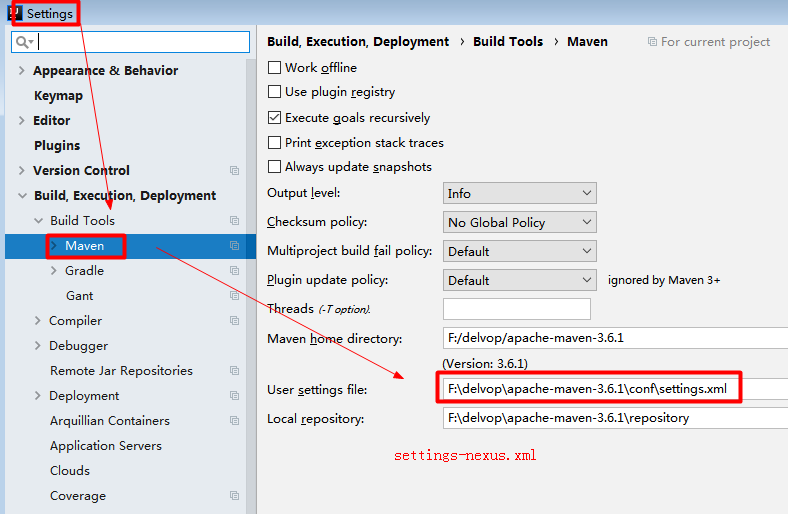Screen dimensions: 788x514
Task: Click project-level icon beside Compiler
Action: pos(234,321)
